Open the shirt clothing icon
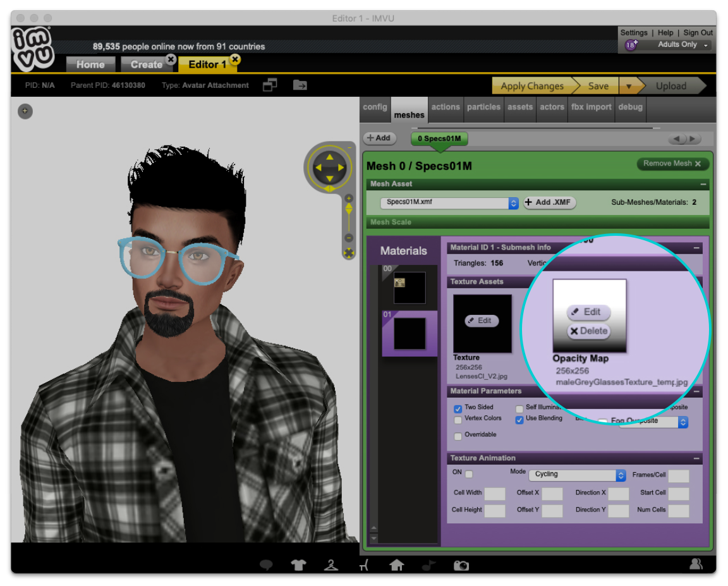This screenshot has width=728, height=586. (298, 565)
